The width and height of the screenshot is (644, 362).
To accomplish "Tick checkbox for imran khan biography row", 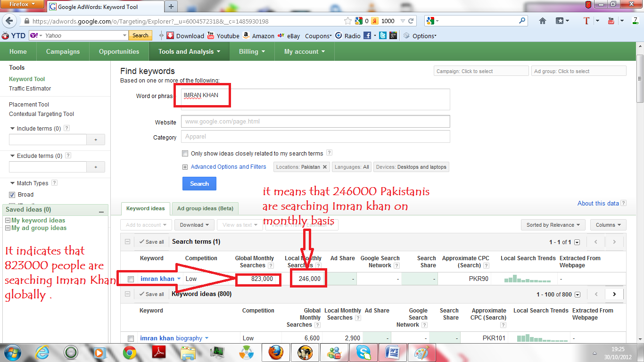I will (131, 338).
